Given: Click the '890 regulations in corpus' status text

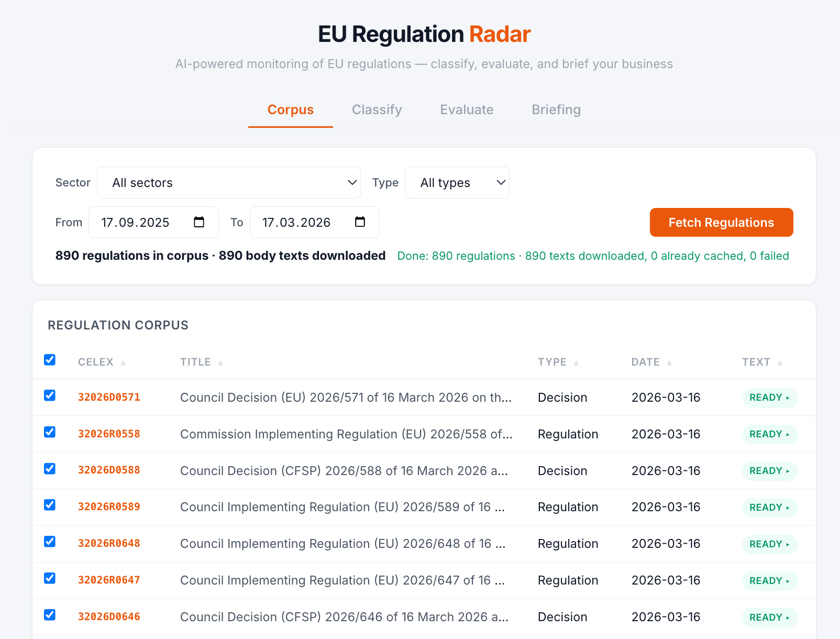Looking at the screenshot, I should point(132,256).
